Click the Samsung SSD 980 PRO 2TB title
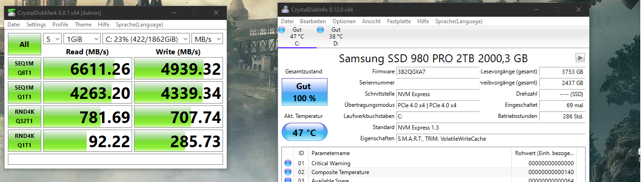This screenshot has height=182, width=644. pyautogui.click(x=433, y=58)
